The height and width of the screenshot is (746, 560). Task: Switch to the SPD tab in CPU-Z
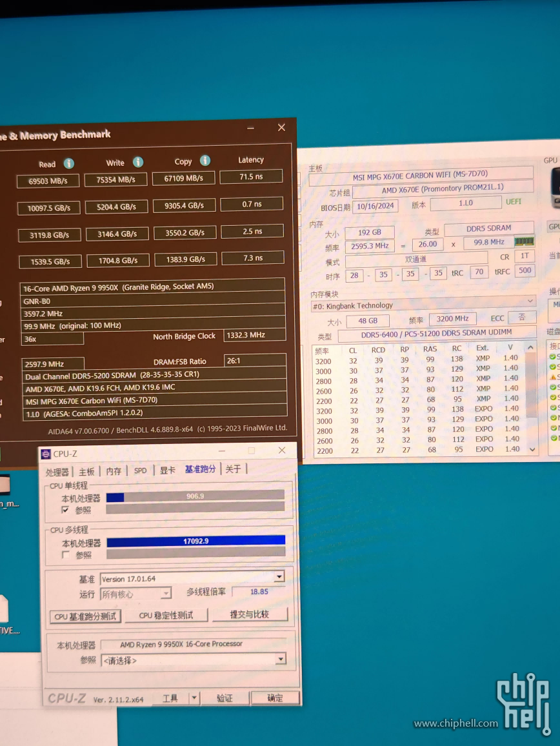pyautogui.click(x=141, y=470)
